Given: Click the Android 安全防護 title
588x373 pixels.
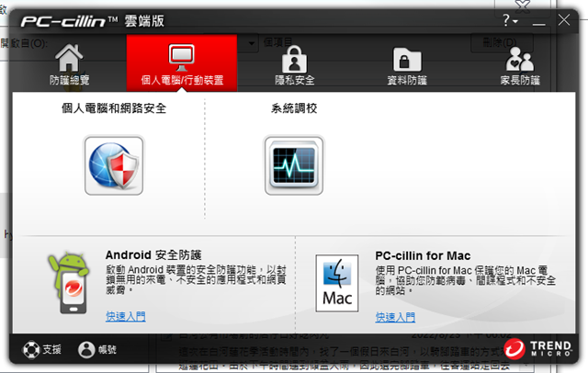Looking at the screenshot, I should tap(153, 255).
